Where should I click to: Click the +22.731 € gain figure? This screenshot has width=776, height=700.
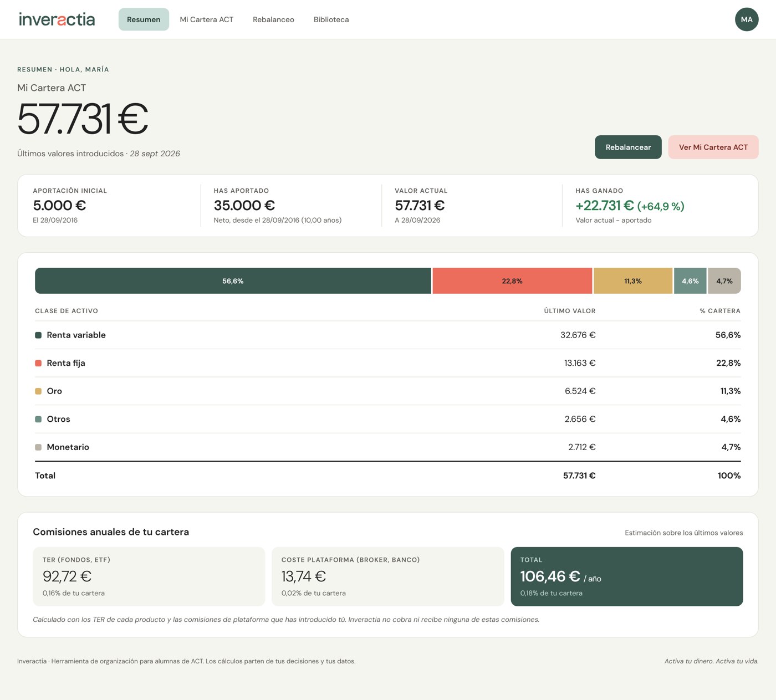pos(604,206)
